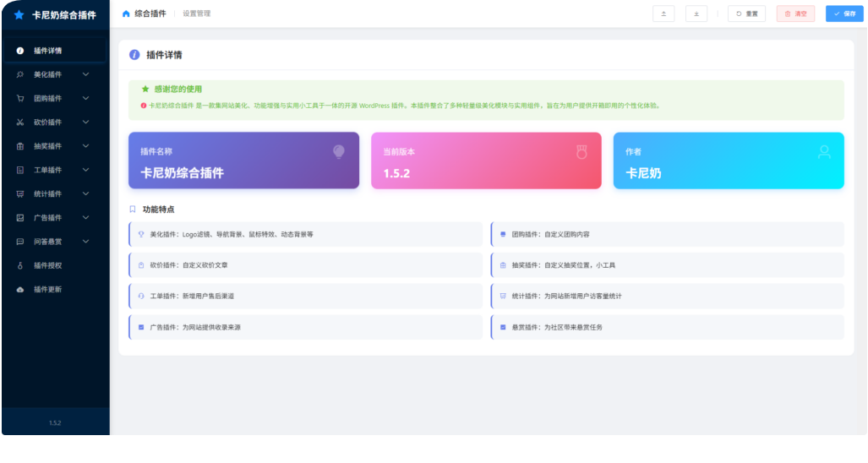This screenshot has width=868, height=463.
Task: Click the blue info icon beside 插件详情 heading
Action: pos(134,55)
